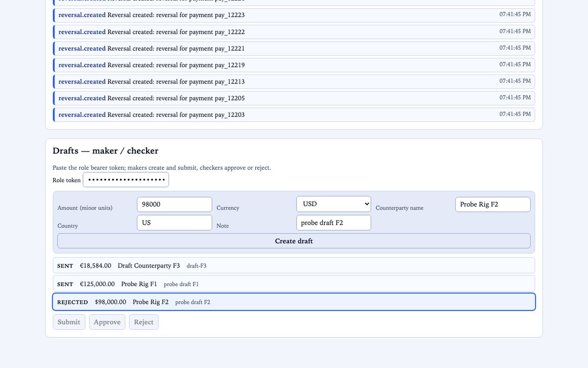
Task: Click the reversal event for pay_12203
Action: click(294, 114)
